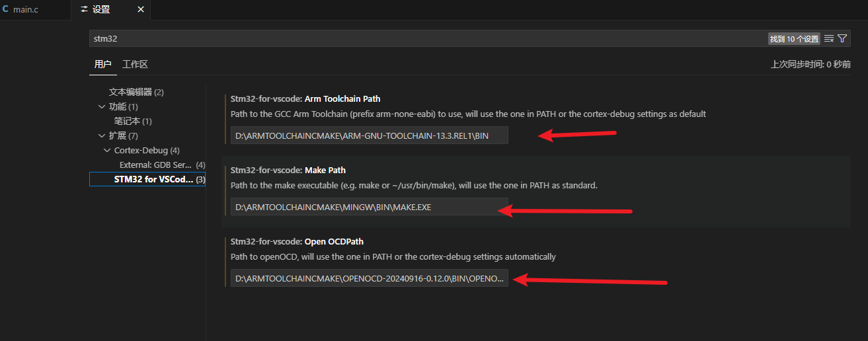Screen dimensions: 868x341
Task: Edit the Open OCDPath field
Action: pos(370,278)
